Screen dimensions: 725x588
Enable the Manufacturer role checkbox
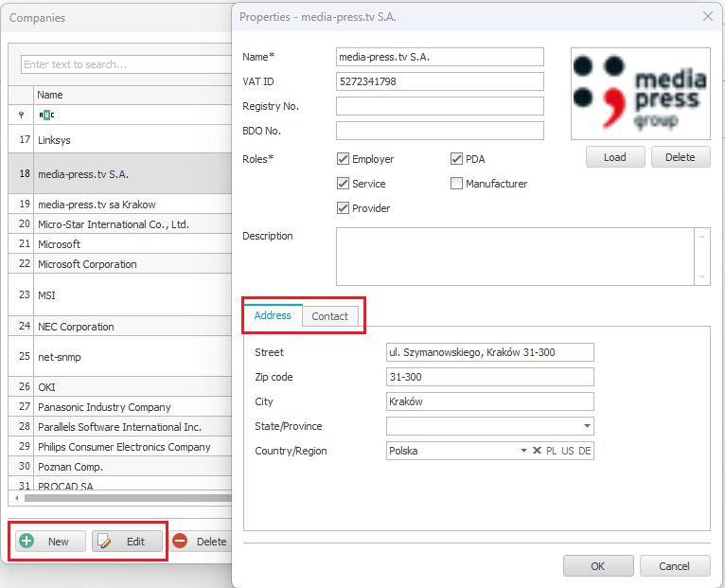[x=457, y=184]
